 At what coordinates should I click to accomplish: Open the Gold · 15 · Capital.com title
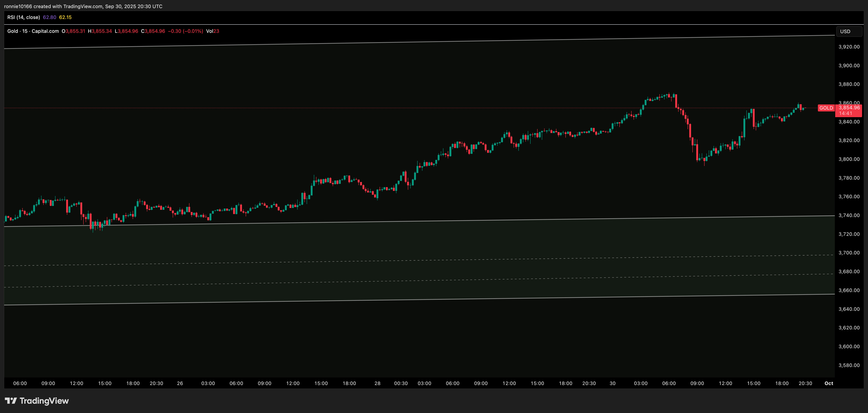coord(33,31)
